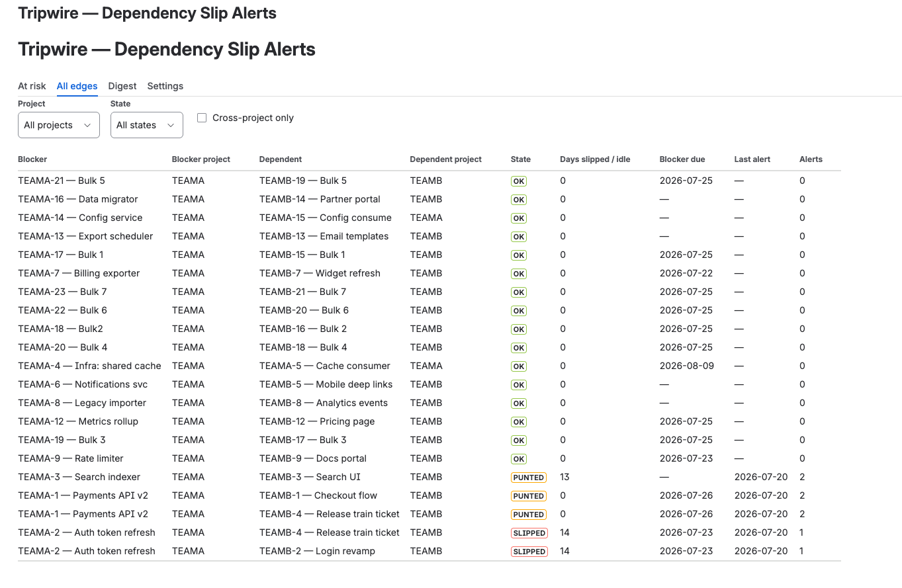
Task: Click the Days slipped / idle column header
Action: pos(595,159)
